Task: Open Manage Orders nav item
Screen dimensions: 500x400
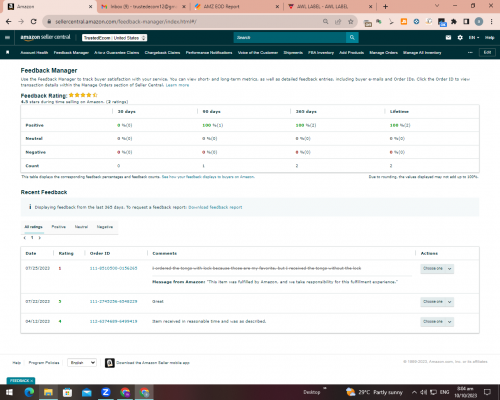Action: [x=384, y=53]
